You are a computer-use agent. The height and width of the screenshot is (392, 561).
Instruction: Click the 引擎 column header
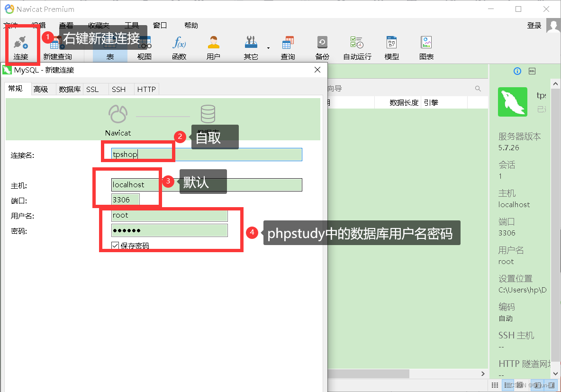[444, 103]
